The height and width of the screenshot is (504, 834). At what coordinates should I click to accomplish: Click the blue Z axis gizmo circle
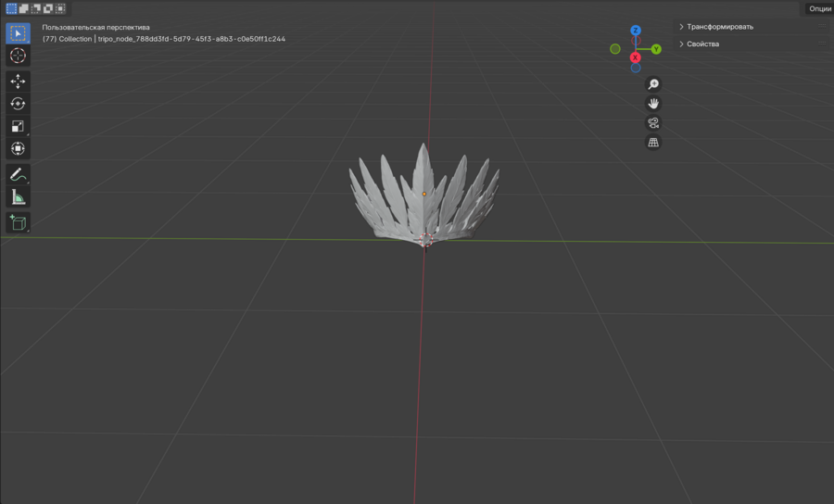coord(636,31)
